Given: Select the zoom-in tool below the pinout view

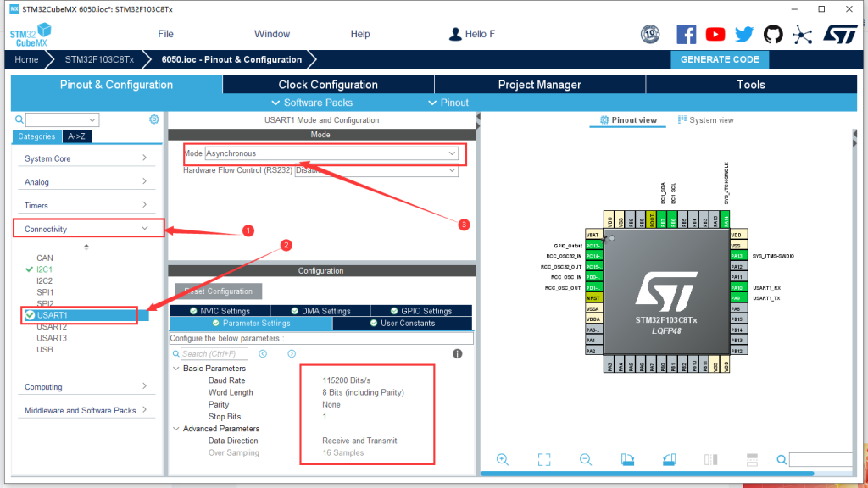Looking at the screenshot, I should (503, 459).
